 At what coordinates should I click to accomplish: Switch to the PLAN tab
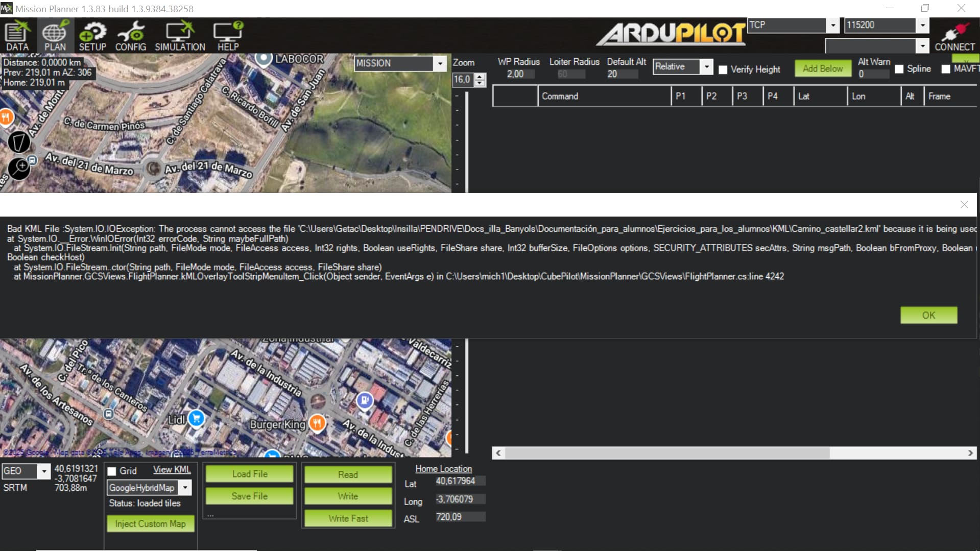[x=55, y=36]
